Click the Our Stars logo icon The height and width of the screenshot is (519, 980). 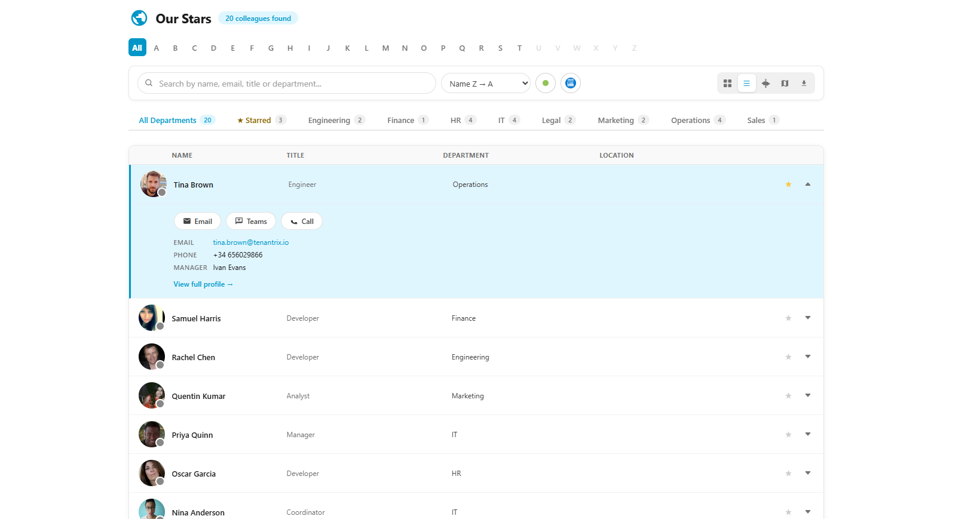point(139,19)
